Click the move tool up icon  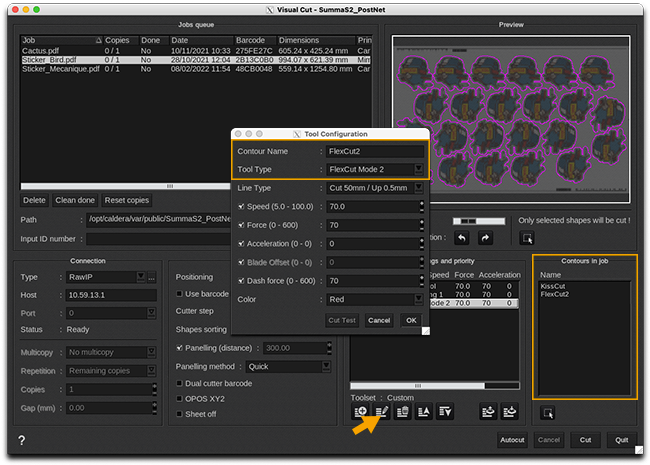[x=424, y=412]
